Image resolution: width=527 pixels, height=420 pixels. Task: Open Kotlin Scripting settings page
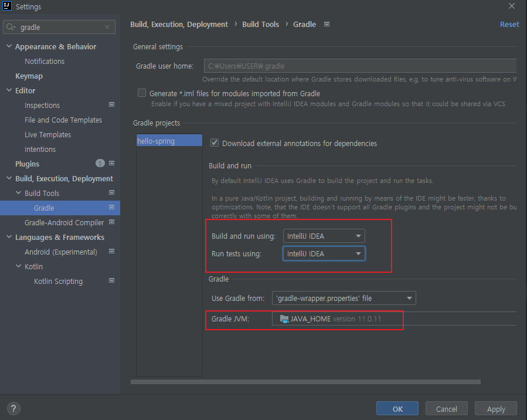tap(58, 281)
